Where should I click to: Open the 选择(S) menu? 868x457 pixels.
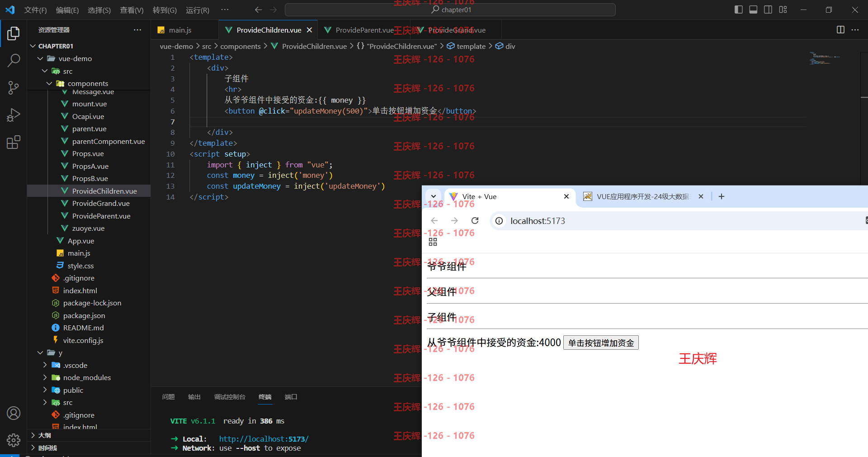pyautogui.click(x=99, y=10)
